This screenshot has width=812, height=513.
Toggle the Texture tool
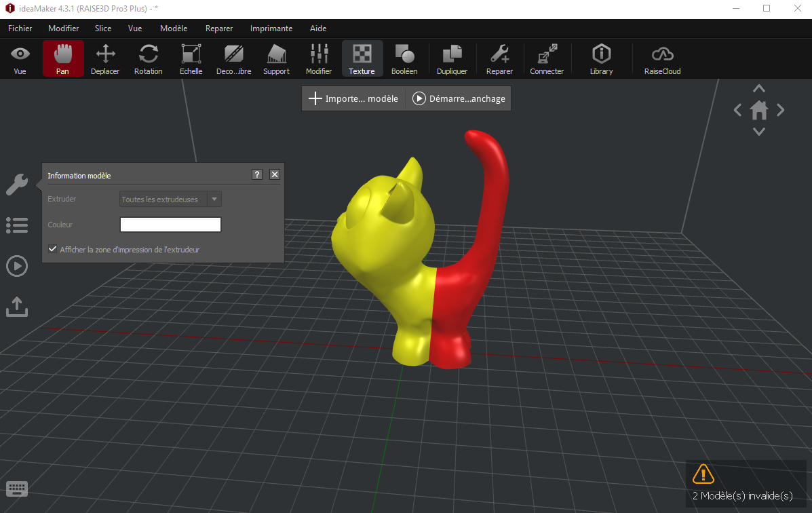pyautogui.click(x=362, y=58)
